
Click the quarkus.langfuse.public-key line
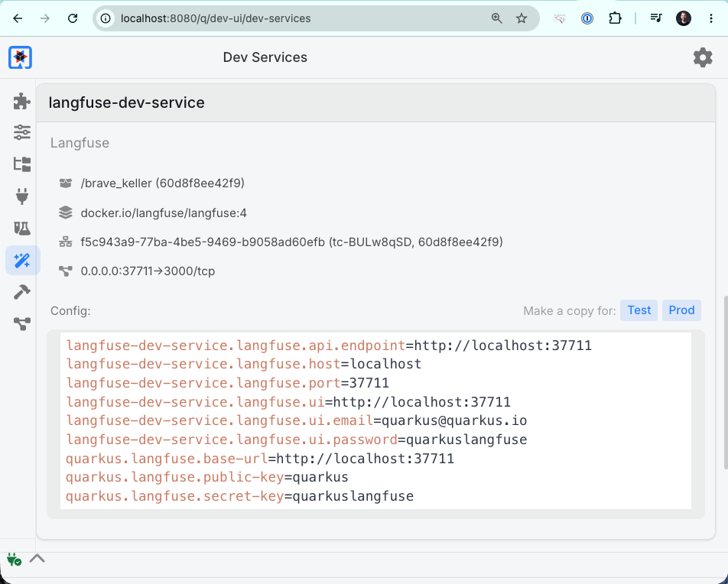[x=207, y=477]
